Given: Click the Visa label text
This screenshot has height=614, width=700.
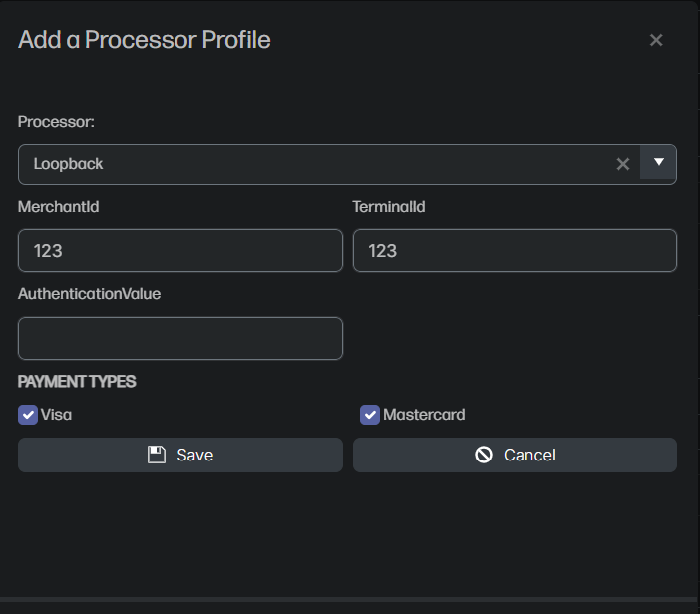Looking at the screenshot, I should pos(56,415).
